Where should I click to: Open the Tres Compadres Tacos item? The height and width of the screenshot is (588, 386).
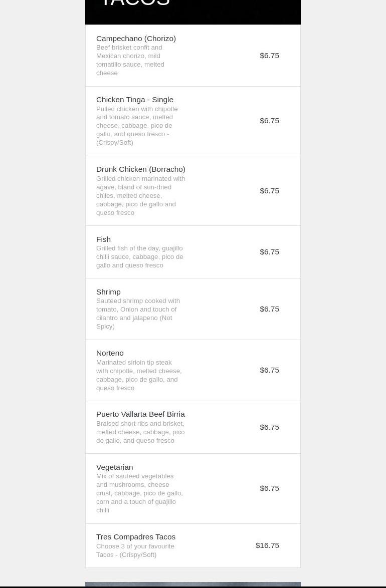tap(136, 537)
